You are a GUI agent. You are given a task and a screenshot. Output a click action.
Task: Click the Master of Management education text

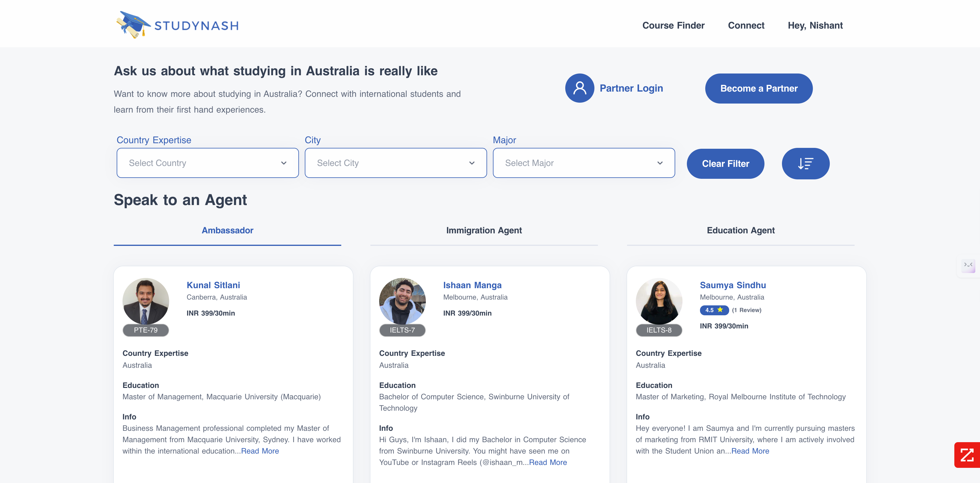221,397
